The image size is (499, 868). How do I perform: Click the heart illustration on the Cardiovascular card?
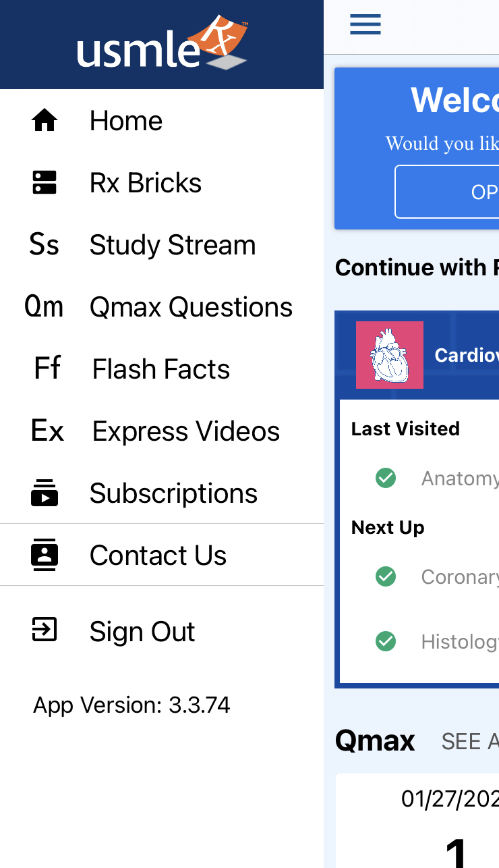[390, 354]
